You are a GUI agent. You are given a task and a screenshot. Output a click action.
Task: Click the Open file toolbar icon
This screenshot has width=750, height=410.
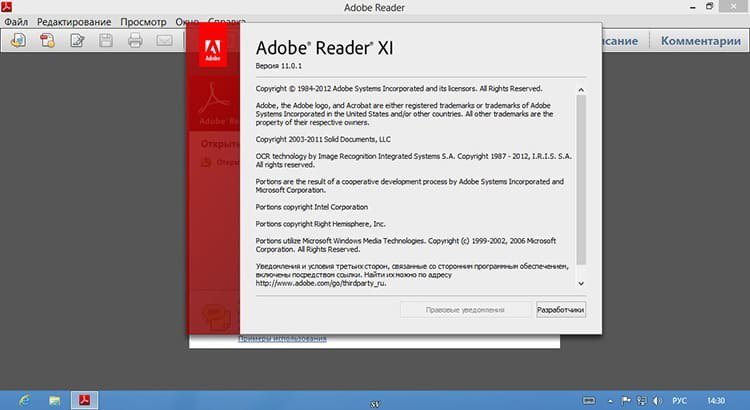coord(19,40)
